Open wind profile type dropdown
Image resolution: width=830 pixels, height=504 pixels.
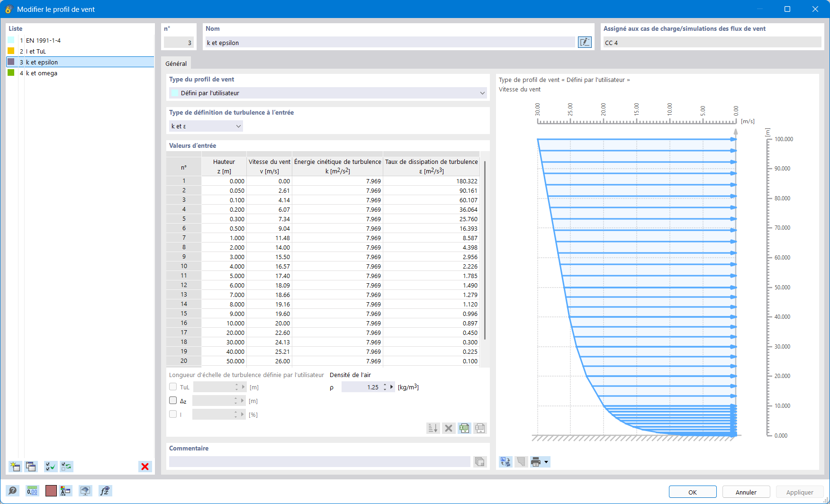[x=328, y=93]
